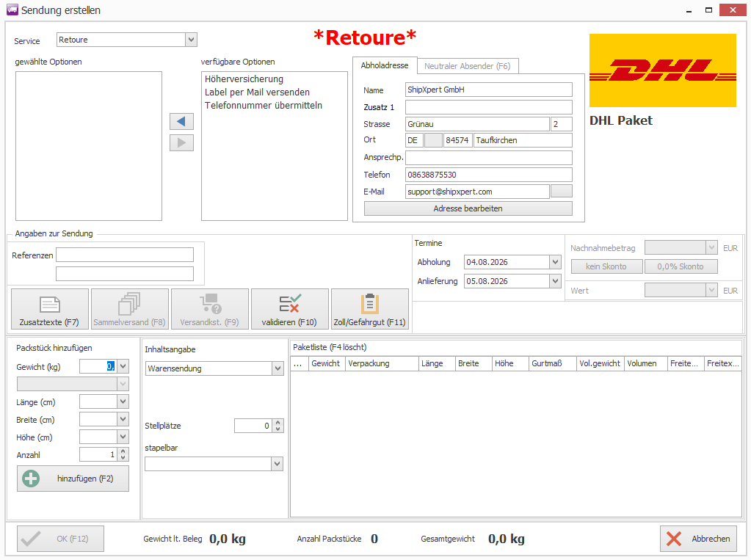Add package with hinzufügen (F2)
Viewport: 751px width, 560px height.
click(73, 479)
